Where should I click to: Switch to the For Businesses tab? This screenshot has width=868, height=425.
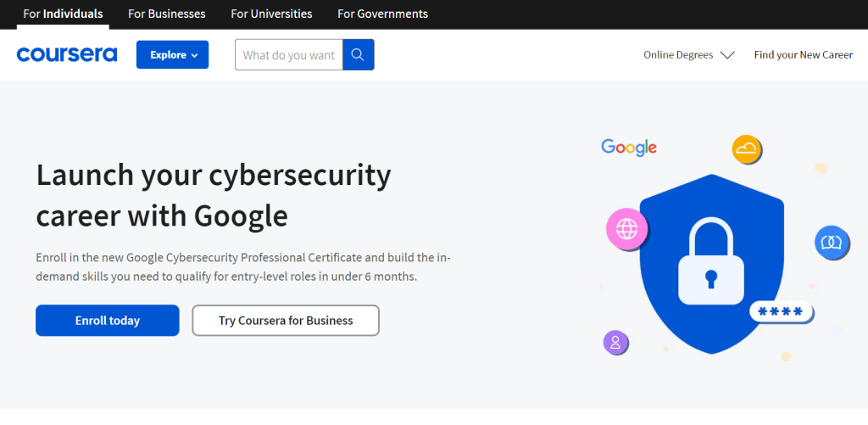tap(166, 14)
